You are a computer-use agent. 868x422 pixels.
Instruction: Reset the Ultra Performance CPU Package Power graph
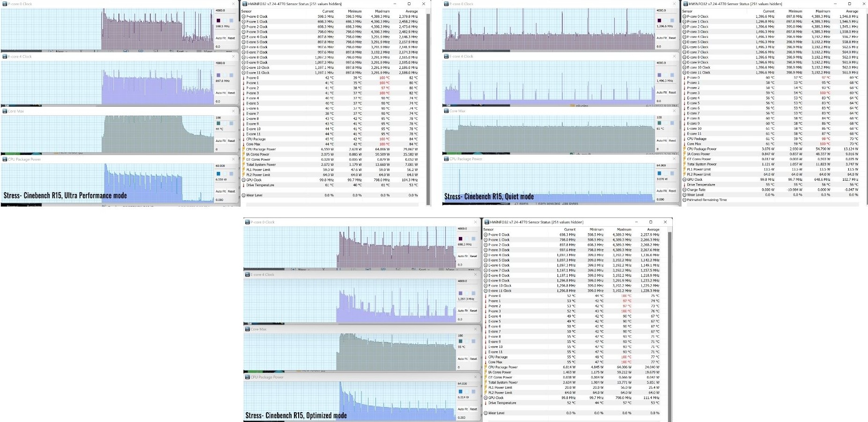[x=231, y=191]
